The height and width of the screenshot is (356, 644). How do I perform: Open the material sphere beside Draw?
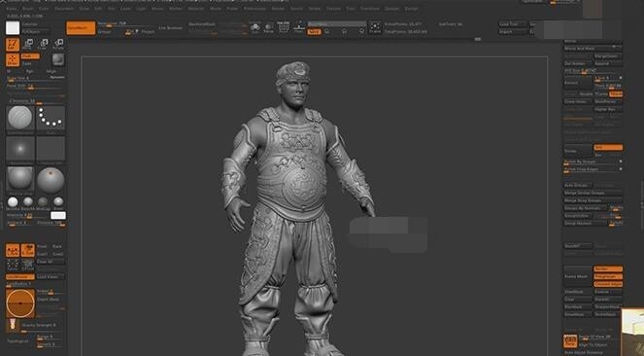[x=58, y=59]
